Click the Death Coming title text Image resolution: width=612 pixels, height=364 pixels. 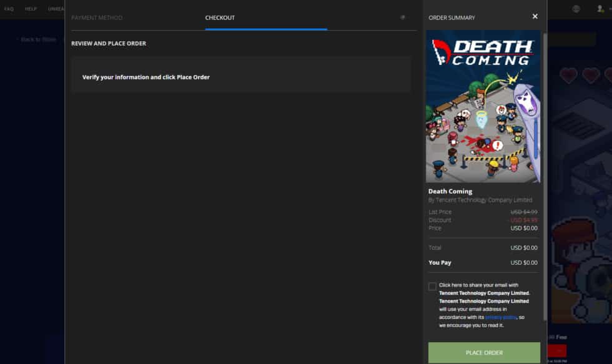pos(450,191)
